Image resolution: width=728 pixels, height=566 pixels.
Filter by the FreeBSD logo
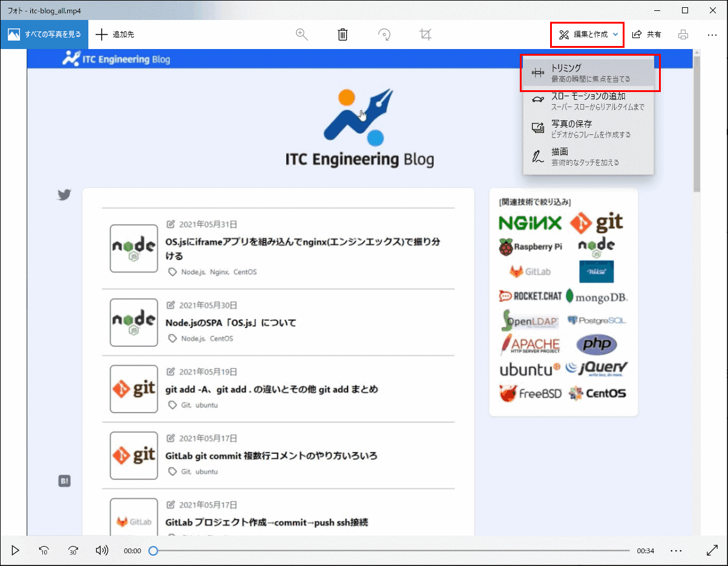coord(530,393)
